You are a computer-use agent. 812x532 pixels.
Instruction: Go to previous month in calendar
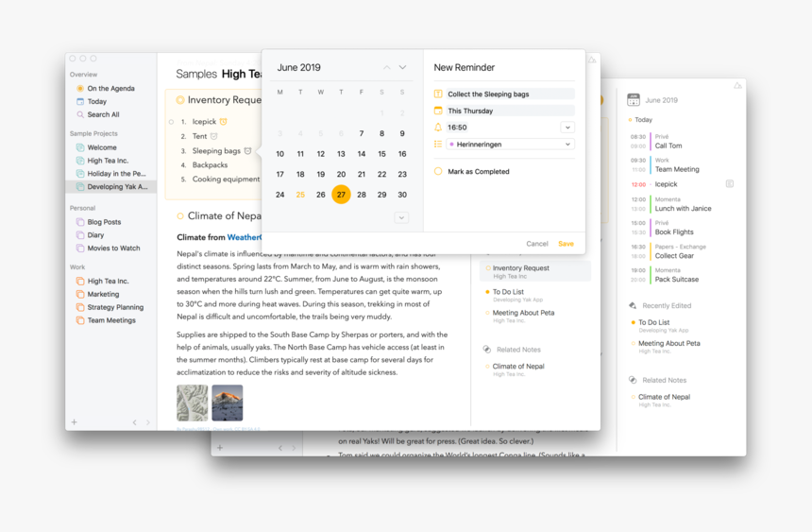point(387,67)
